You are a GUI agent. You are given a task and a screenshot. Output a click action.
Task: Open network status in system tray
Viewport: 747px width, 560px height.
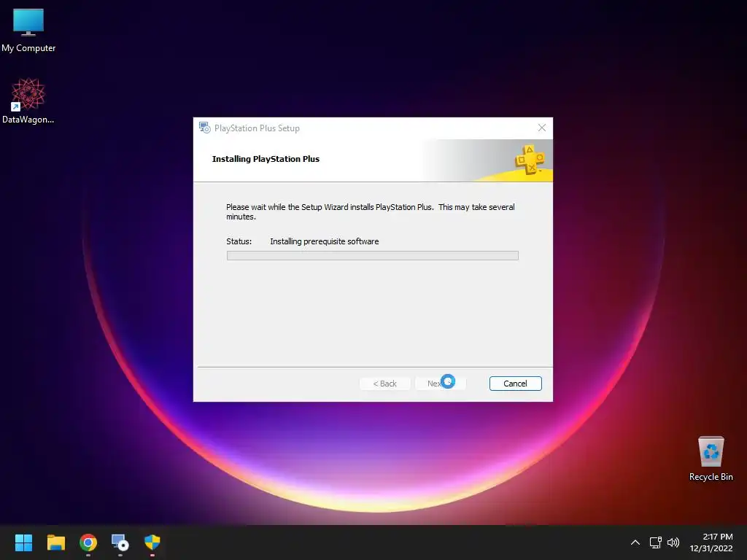coord(656,542)
